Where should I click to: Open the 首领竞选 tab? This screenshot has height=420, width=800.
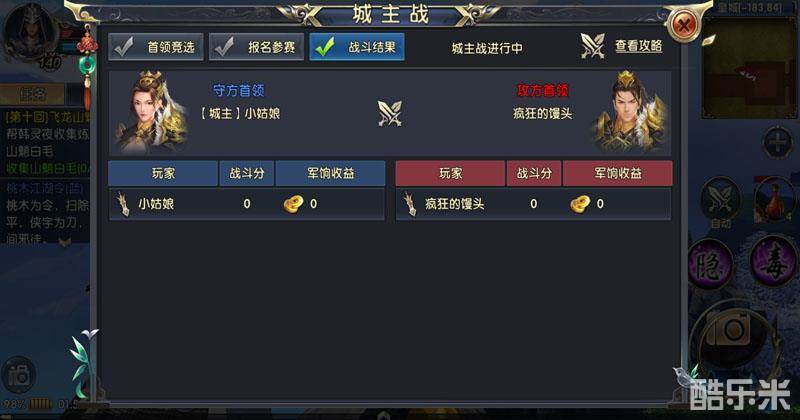coord(156,47)
